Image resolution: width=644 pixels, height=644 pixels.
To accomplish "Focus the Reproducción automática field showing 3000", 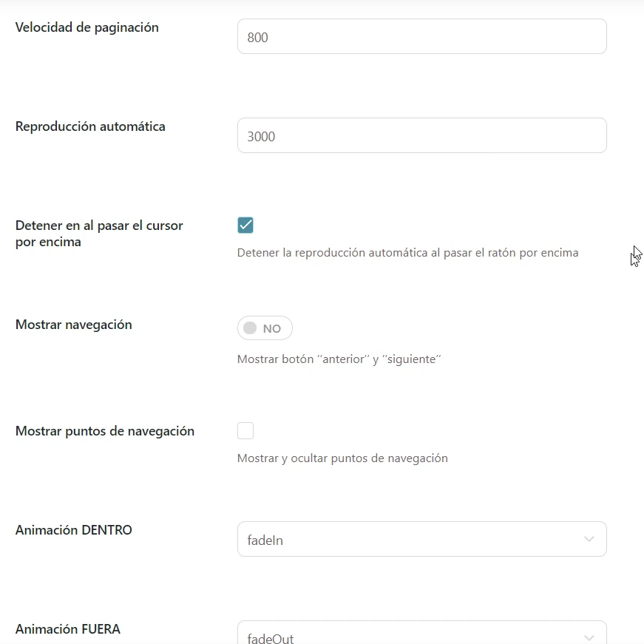I will [x=421, y=135].
